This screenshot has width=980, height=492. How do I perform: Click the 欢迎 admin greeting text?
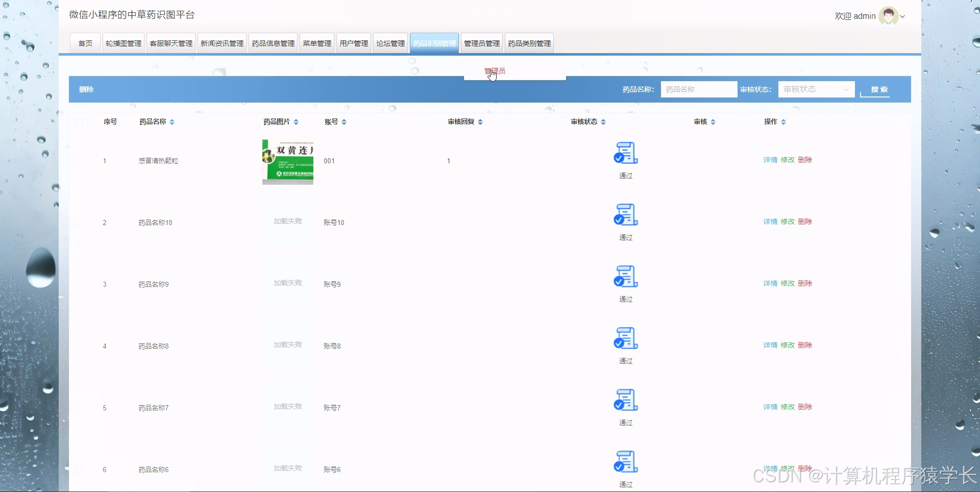click(x=855, y=16)
